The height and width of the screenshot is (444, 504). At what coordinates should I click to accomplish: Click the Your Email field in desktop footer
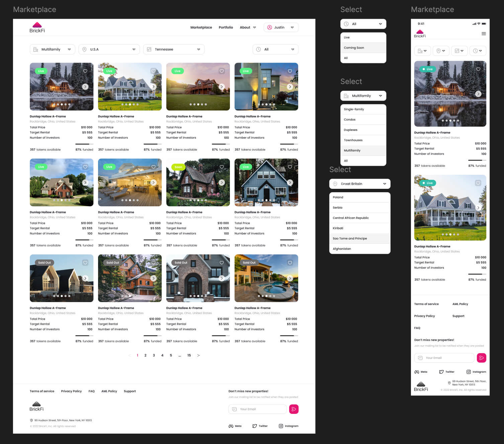[x=258, y=409]
